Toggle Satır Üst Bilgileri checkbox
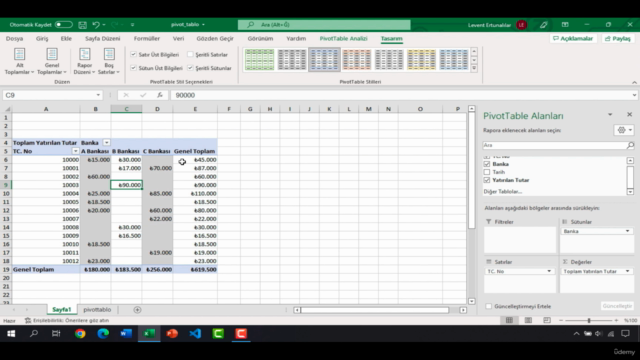This screenshot has height=360, width=640. 133,54
